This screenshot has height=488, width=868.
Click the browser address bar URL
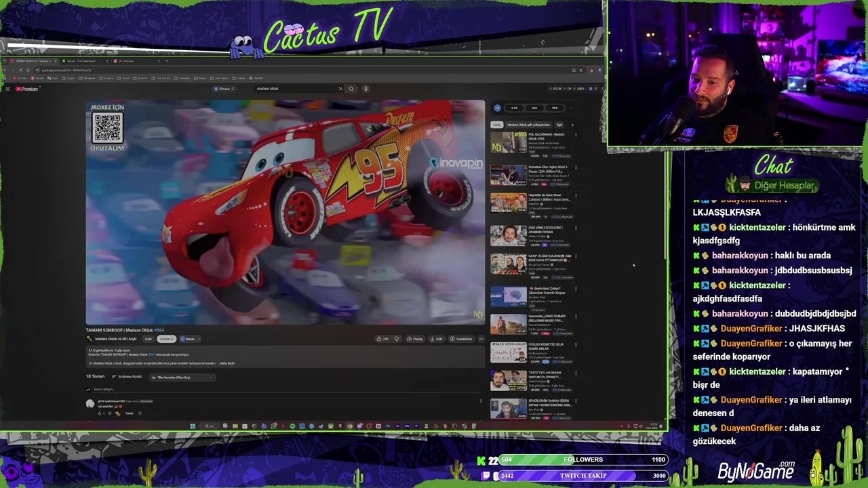[66, 70]
